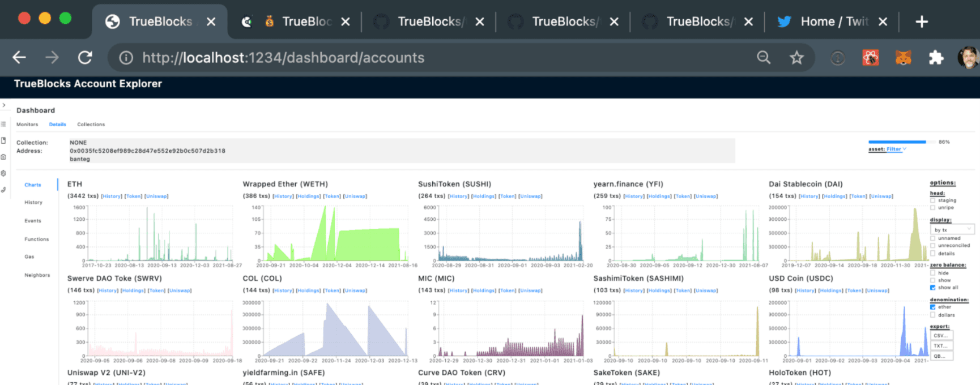Screen dimensions: 980x385
Task: Open the 'by tx' display dropdown
Action: click(x=952, y=229)
